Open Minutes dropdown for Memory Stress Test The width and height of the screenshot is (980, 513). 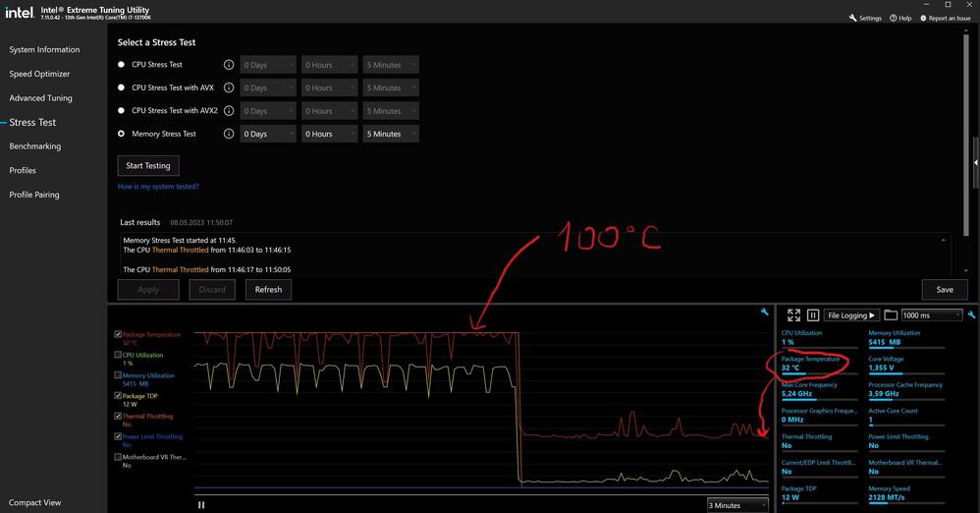point(391,134)
